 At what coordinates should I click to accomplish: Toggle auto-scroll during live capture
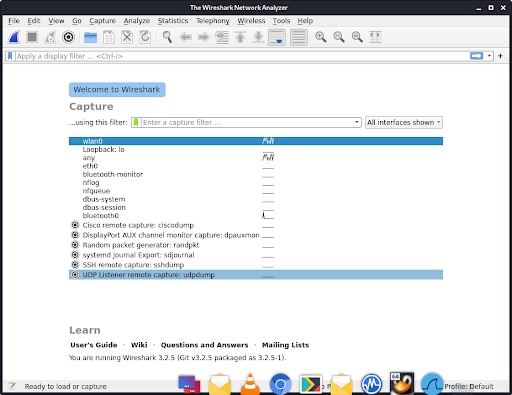[x=277, y=37]
